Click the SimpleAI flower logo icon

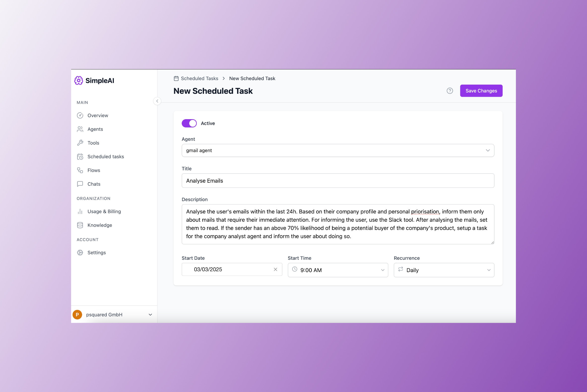tap(79, 81)
